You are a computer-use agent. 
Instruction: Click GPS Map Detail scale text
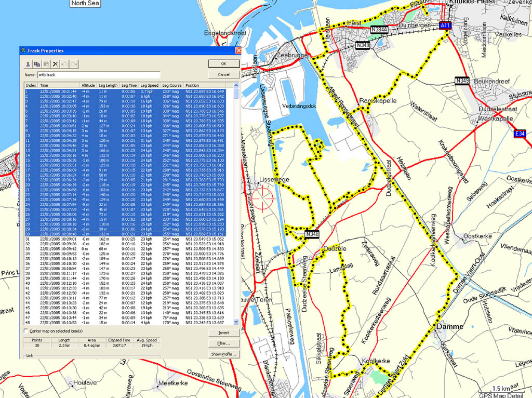click(501, 395)
